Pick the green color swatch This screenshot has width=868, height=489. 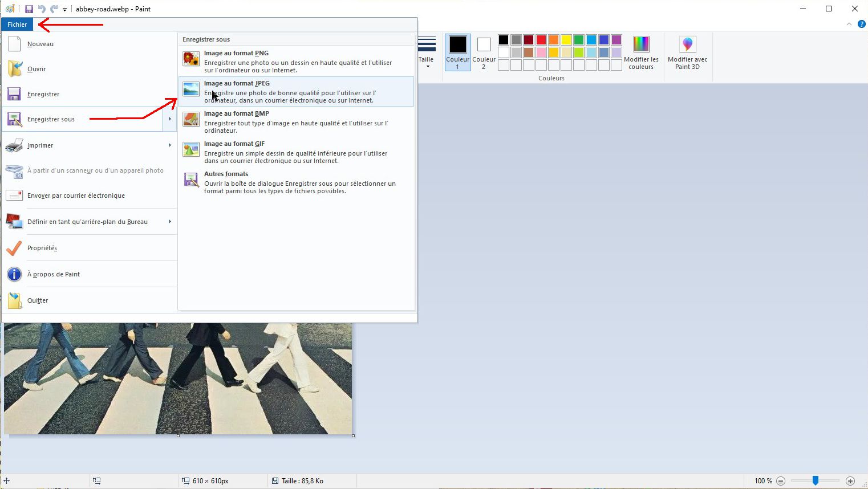click(x=579, y=40)
